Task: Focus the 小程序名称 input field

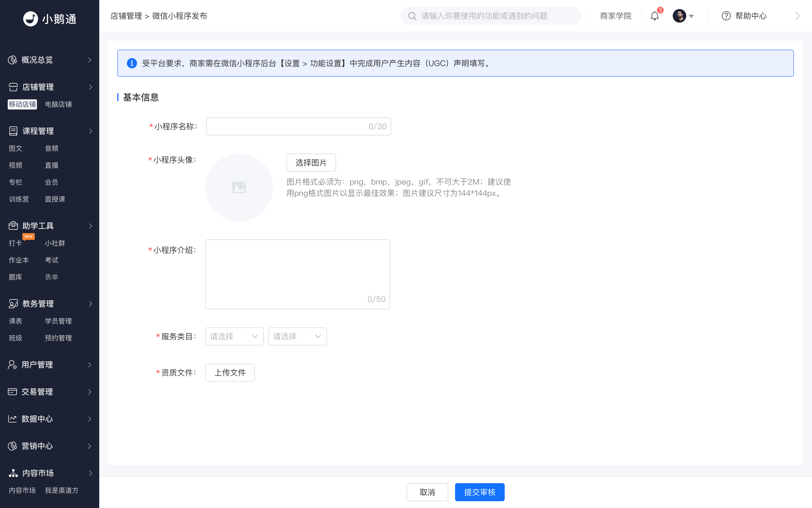Action: tap(299, 126)
